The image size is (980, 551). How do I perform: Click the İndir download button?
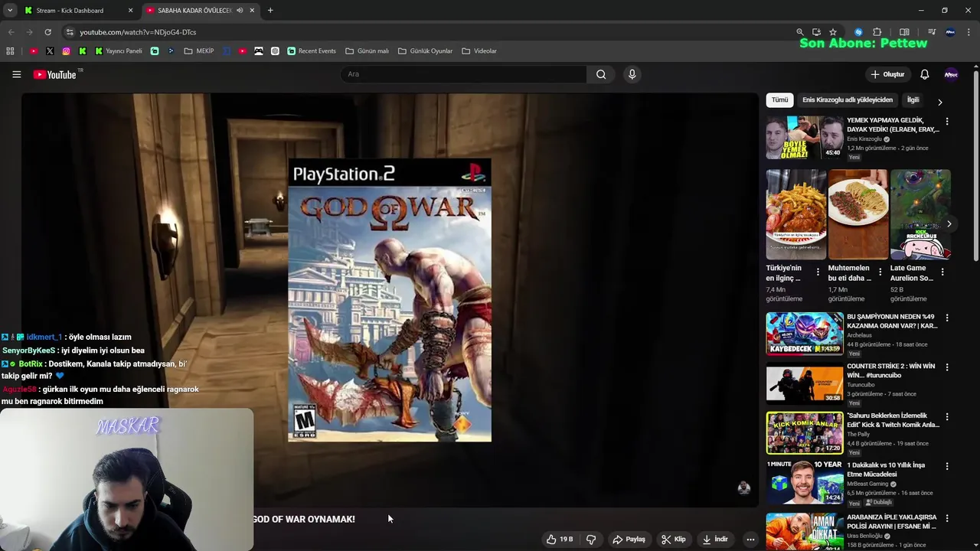[x=715, y=540]
